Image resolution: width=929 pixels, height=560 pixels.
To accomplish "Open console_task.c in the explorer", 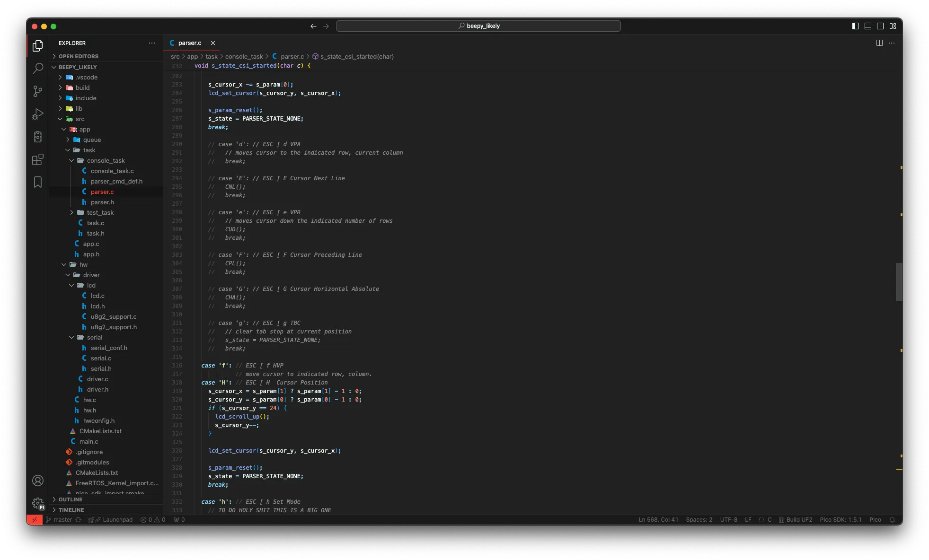I will tap(112, 171).
